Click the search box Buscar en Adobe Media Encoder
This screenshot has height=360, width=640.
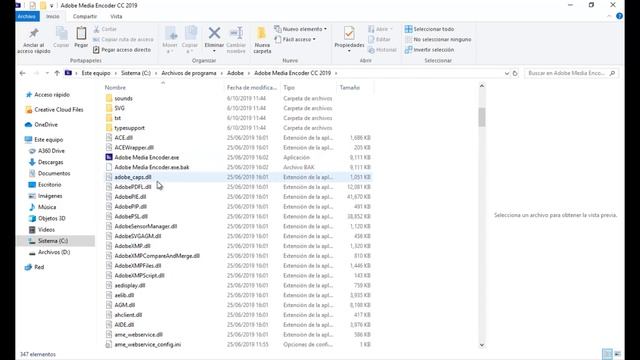tap(571, 73)
